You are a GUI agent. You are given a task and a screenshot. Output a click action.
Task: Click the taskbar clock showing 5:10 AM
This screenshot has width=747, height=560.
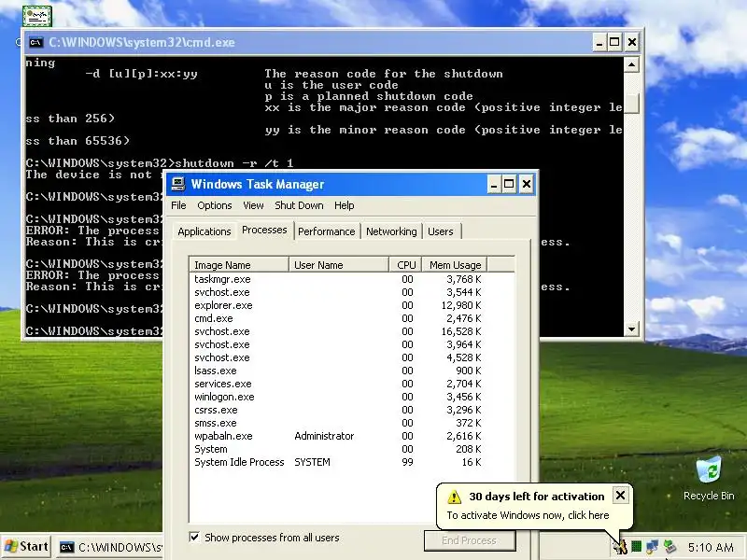click(711, 548)
